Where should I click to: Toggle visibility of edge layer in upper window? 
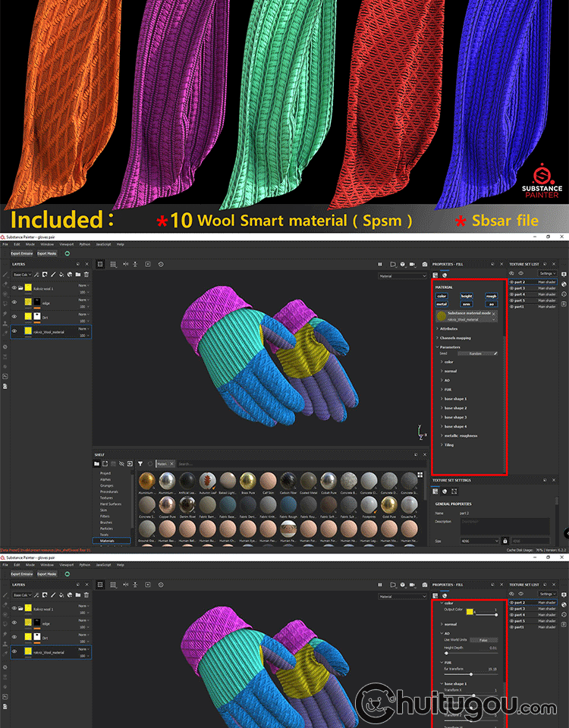(x=14, y=303)
